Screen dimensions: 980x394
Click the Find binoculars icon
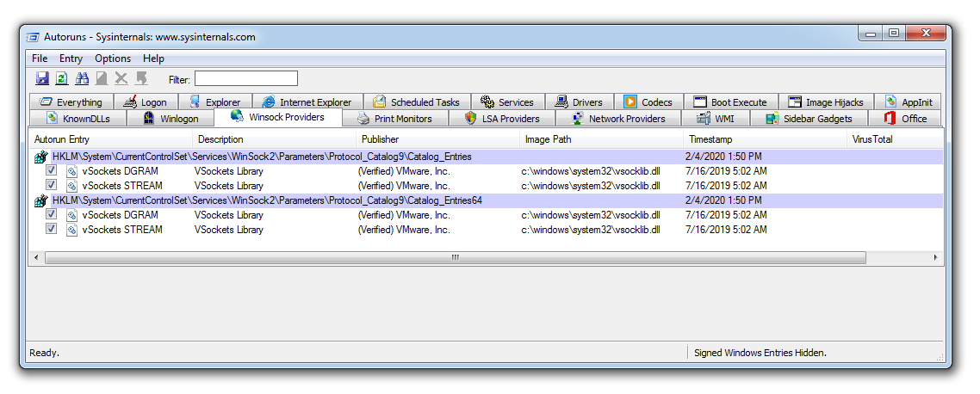click(82, 79)
